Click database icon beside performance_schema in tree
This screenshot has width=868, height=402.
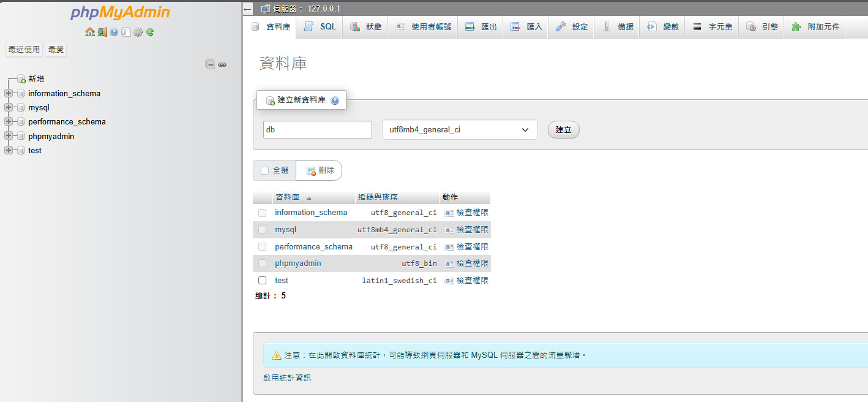(21, 122)
